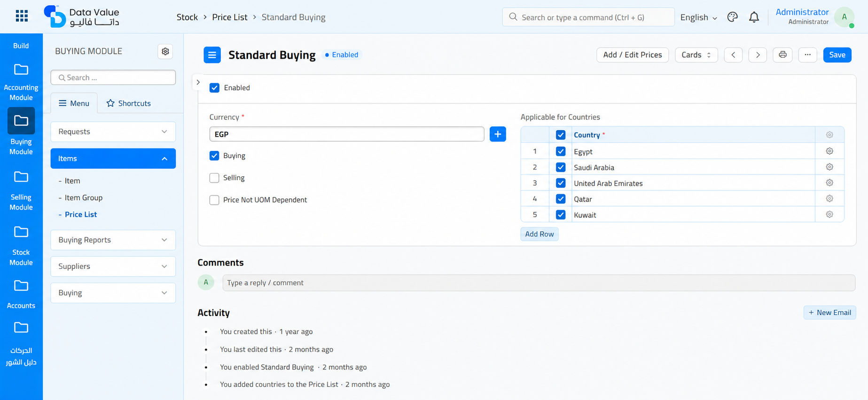Click the Administrator avatar circle
The image size is (868, 400).
click(x=844, y=17)
